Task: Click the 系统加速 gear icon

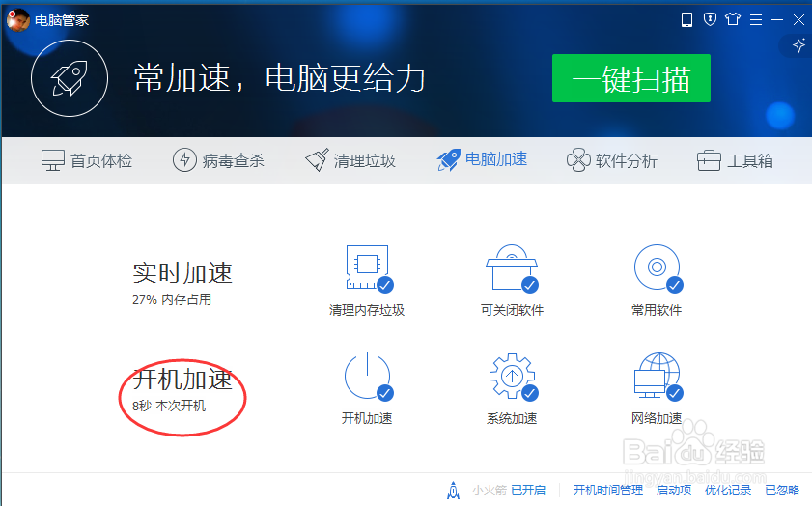Action: coord(512,376)
